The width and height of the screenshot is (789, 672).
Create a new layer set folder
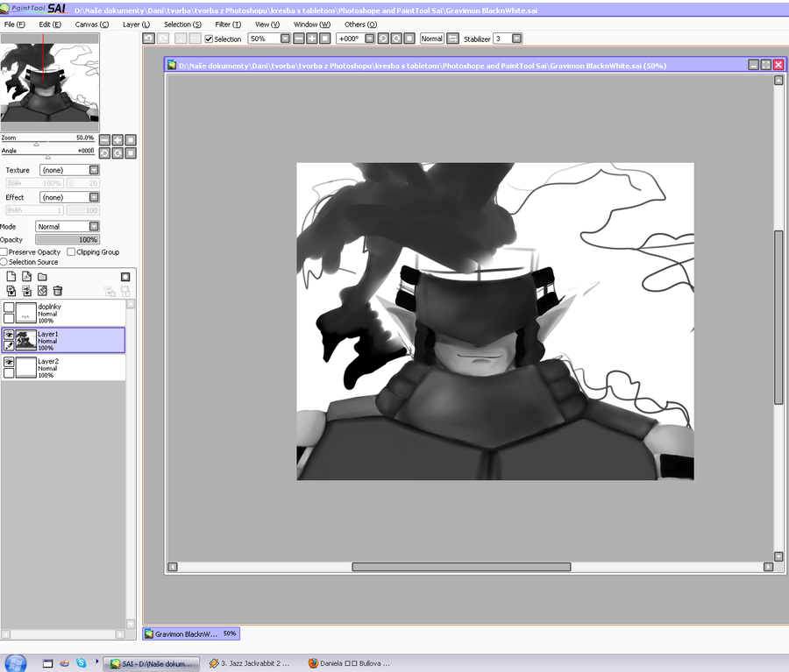coord(42,277)
